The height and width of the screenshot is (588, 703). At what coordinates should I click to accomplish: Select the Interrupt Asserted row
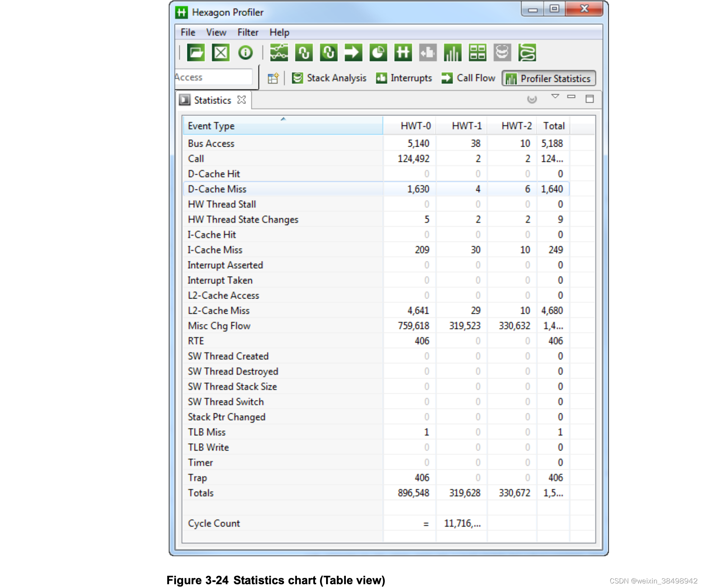pos(376,265)
